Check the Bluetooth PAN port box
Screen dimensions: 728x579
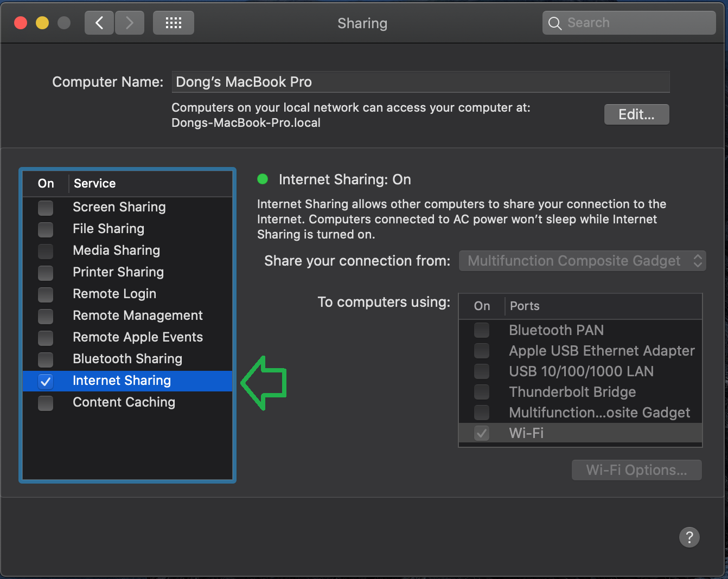click(x=482, y=330)
